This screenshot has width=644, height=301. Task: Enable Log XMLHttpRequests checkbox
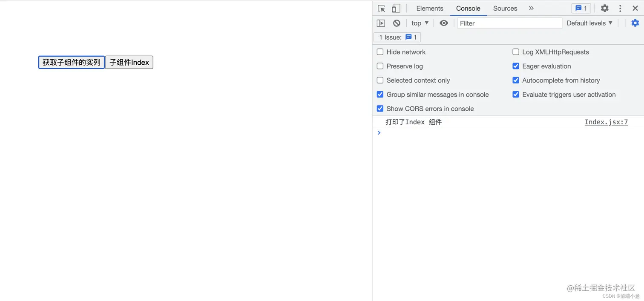point(516,52)
